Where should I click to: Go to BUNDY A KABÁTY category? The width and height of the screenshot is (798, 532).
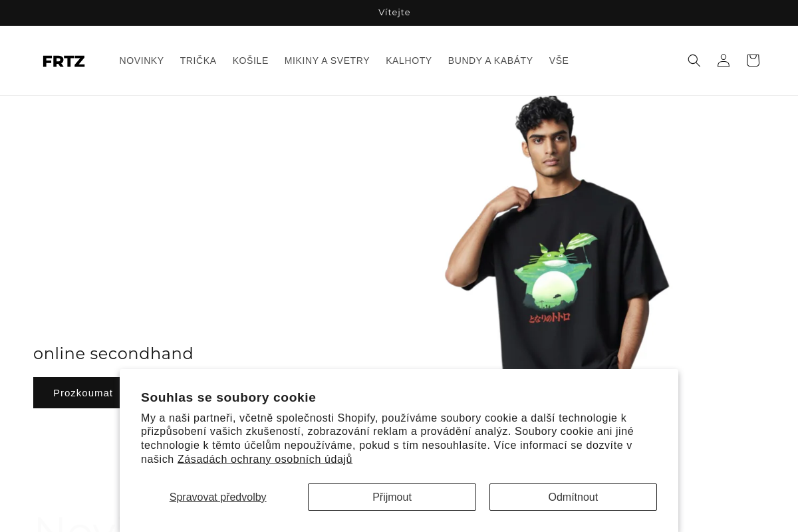pyautogui.click(x=491, y=61)
